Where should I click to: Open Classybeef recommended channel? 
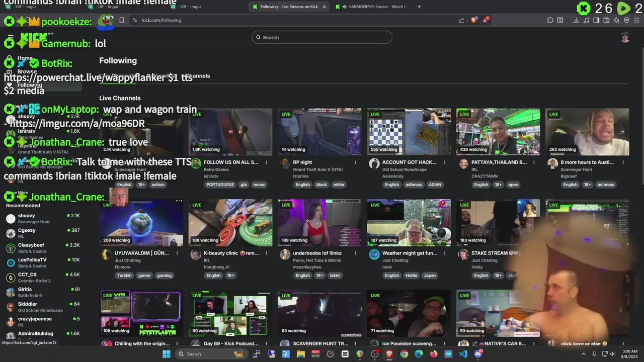[43, 248]
